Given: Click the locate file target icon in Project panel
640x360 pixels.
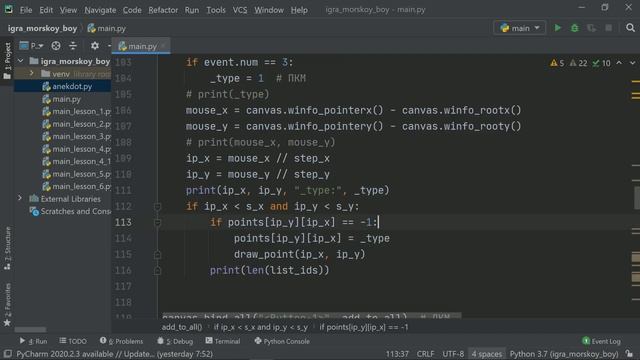Looking at the screenshot, I should coord(56,46).
